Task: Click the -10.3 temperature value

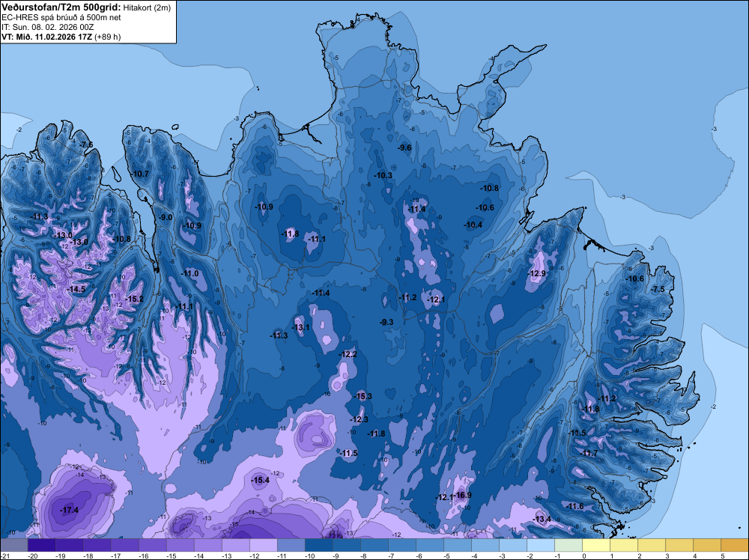Action: 383,175
